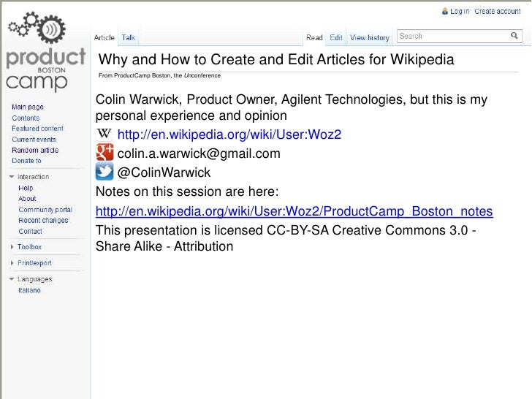532x399 pixels.
Task: Click the Print/export section label
Action: point(34,263)
